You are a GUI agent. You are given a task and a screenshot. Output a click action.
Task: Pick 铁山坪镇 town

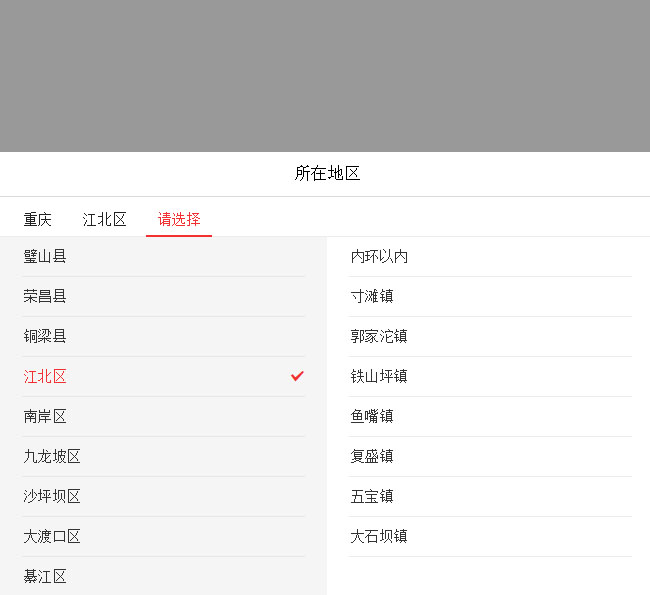click(x=379, y=376)
